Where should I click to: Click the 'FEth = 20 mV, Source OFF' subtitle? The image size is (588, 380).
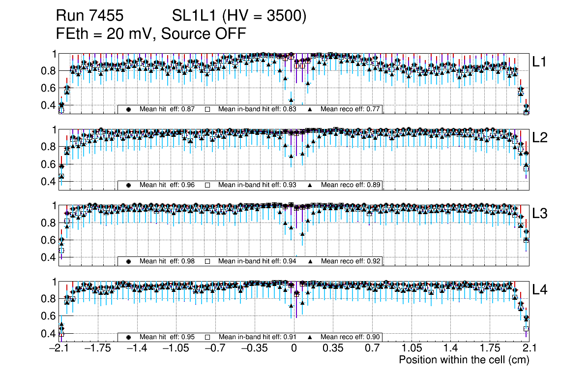coord(151,34)
